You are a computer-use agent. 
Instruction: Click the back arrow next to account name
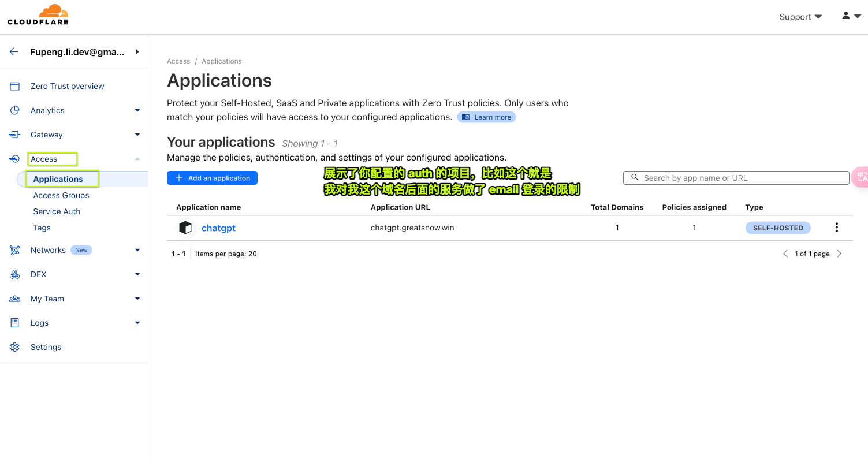click(x=14, y=51)
